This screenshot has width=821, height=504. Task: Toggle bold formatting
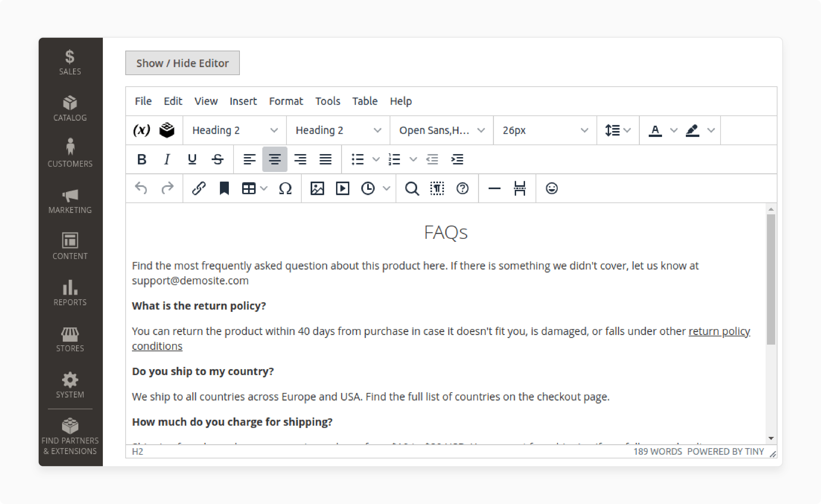142,159
